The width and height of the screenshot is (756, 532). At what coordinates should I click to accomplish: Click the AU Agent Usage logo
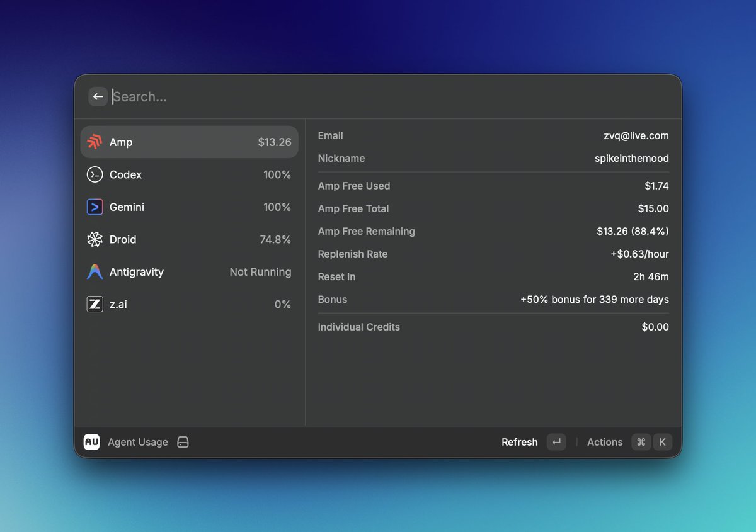[x=91, y=442]
